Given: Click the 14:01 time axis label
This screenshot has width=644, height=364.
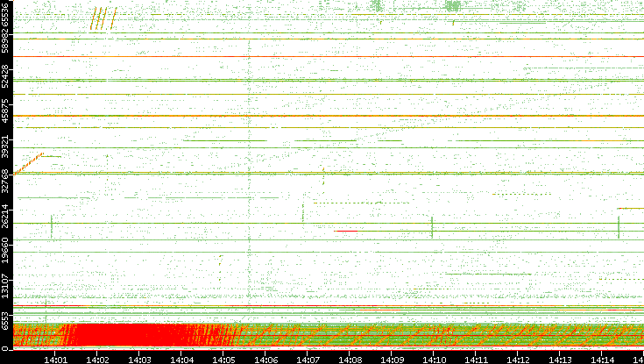Looking at the screenshot, I should coord(55,358).
